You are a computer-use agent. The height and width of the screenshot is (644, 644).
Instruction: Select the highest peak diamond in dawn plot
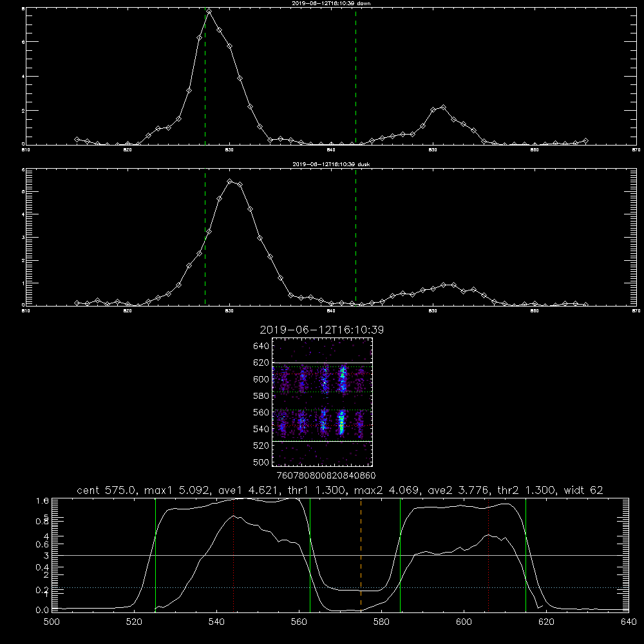pyautogui.click(x=209, y=11)
